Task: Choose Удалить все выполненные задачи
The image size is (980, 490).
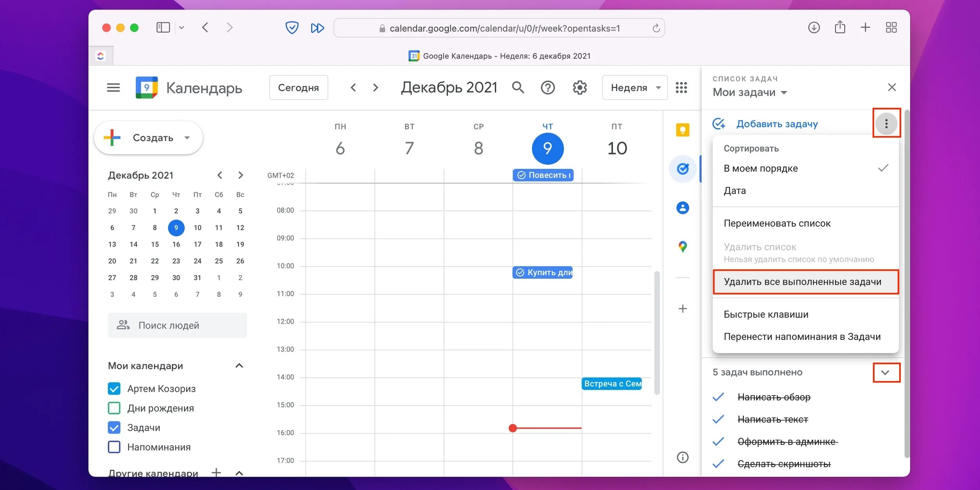Action: pos(805,281)
